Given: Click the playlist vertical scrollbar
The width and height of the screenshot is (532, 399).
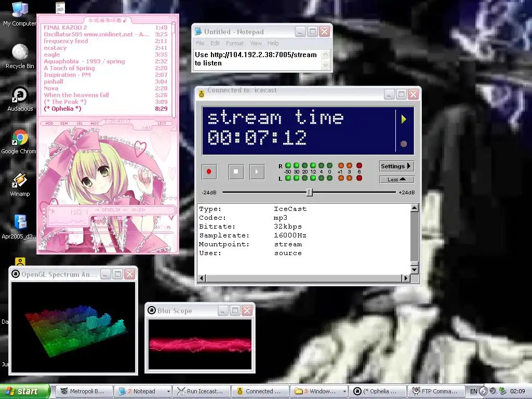Looking at the screenshot, I should [174, 70].
